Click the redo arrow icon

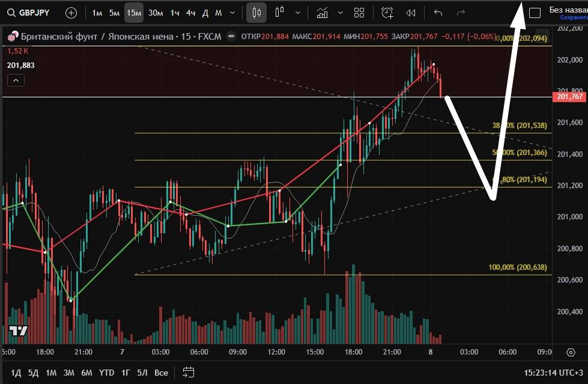[461, 13]
